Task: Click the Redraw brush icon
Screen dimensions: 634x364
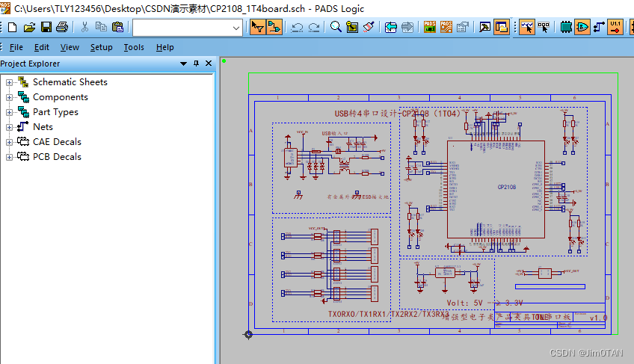Action: click(x=369, y=27)
